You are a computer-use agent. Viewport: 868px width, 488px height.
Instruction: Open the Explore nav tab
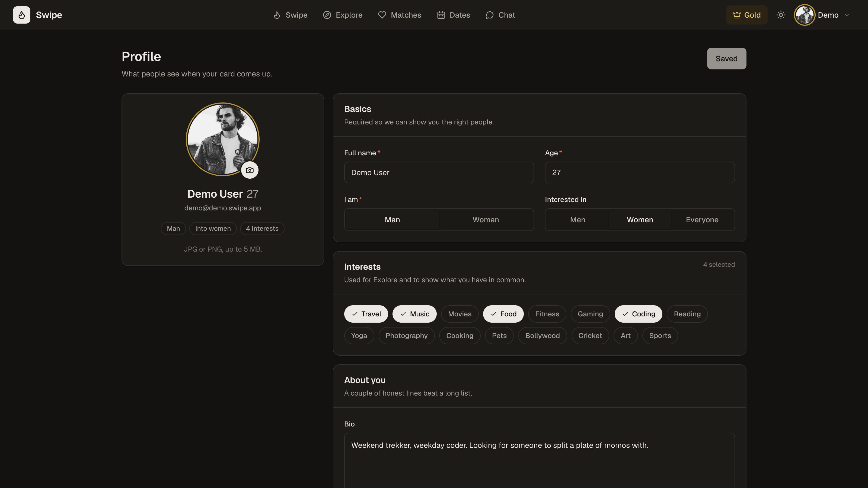coord(343,15)
